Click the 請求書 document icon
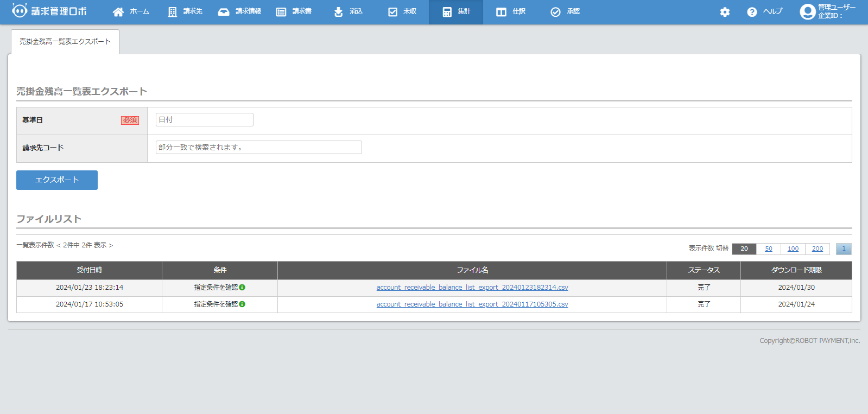This screenshot has height=414, width=868. click(x=281, y=12)
